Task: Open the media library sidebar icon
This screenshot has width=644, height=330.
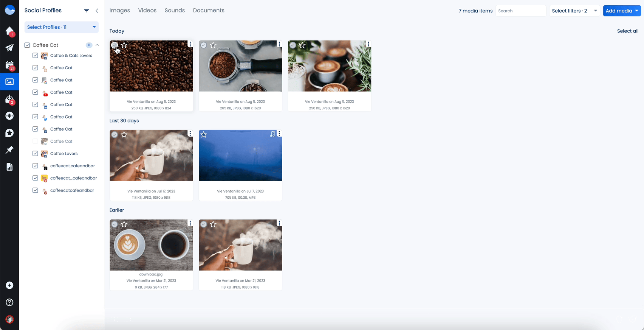Action: (9, 82)
